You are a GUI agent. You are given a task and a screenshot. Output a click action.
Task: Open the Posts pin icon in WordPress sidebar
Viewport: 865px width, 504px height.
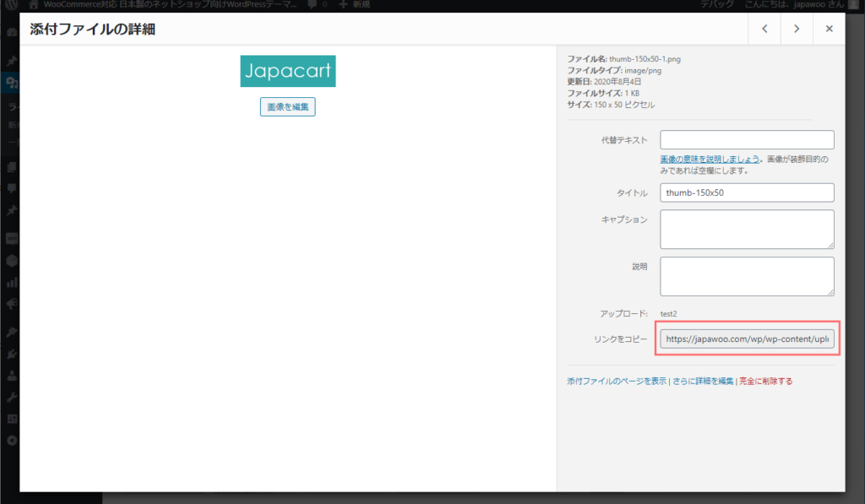pyautogui.click(x=12, y=62)
